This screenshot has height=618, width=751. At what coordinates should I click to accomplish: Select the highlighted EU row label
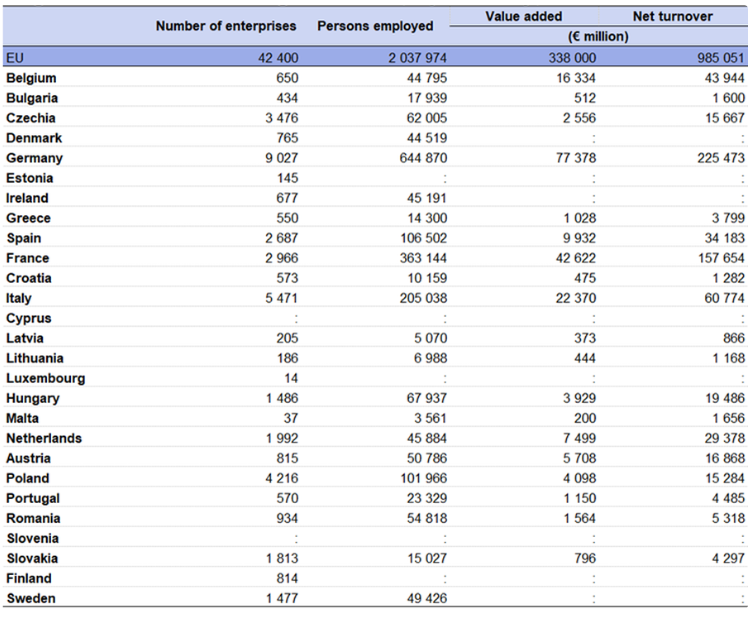pyautogui.click(x=15, y=58)
